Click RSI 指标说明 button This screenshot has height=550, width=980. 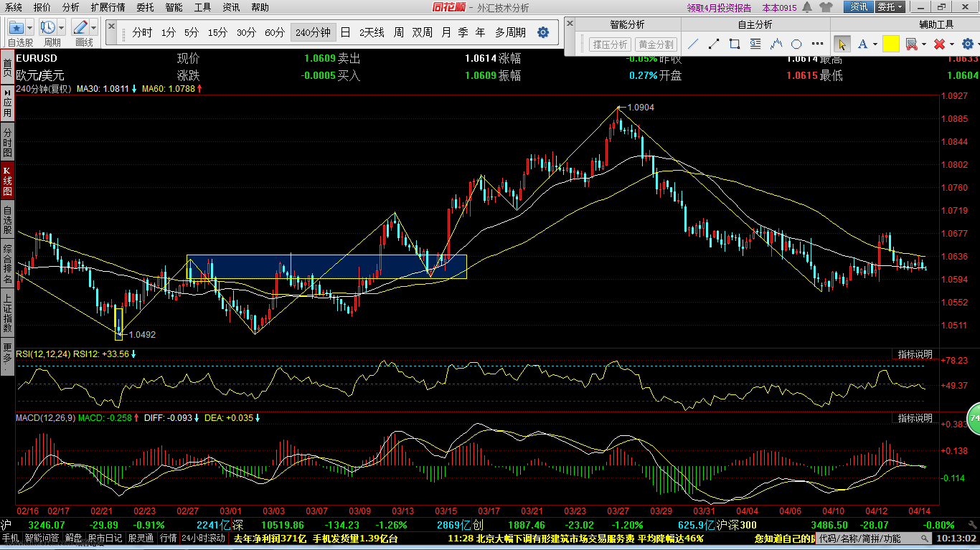(915, 354)
